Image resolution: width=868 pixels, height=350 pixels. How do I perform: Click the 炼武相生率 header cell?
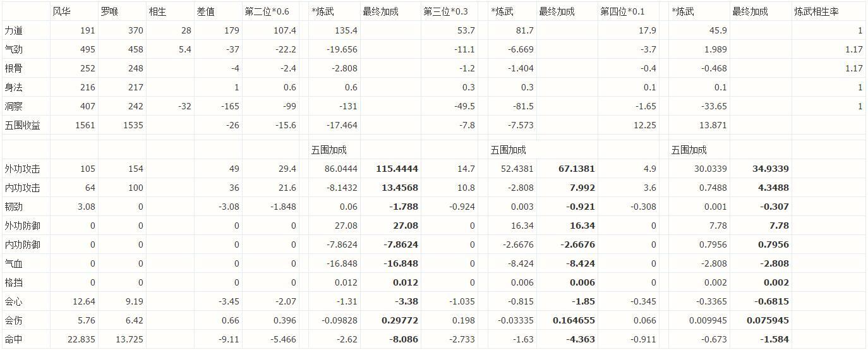pos(816,11)
